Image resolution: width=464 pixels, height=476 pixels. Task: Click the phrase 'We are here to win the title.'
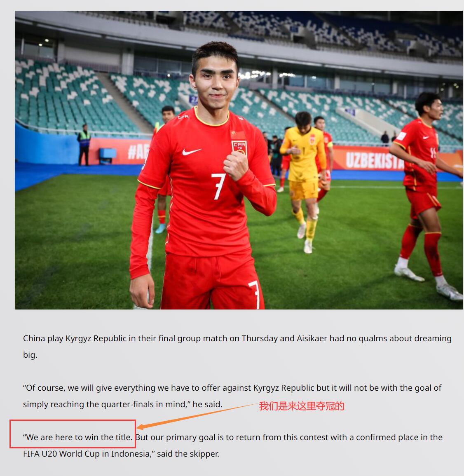click(x=78, y=437)
